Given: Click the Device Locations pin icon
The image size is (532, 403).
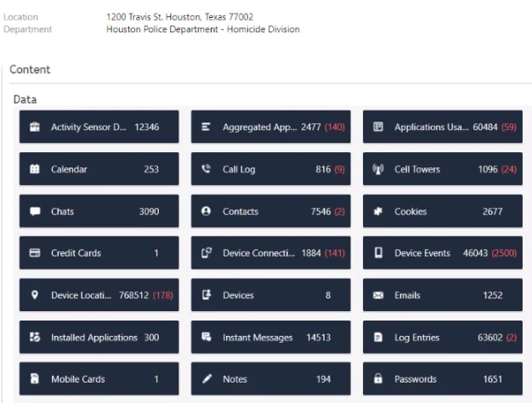Looking at the screenshot, I should pos(35,295).
